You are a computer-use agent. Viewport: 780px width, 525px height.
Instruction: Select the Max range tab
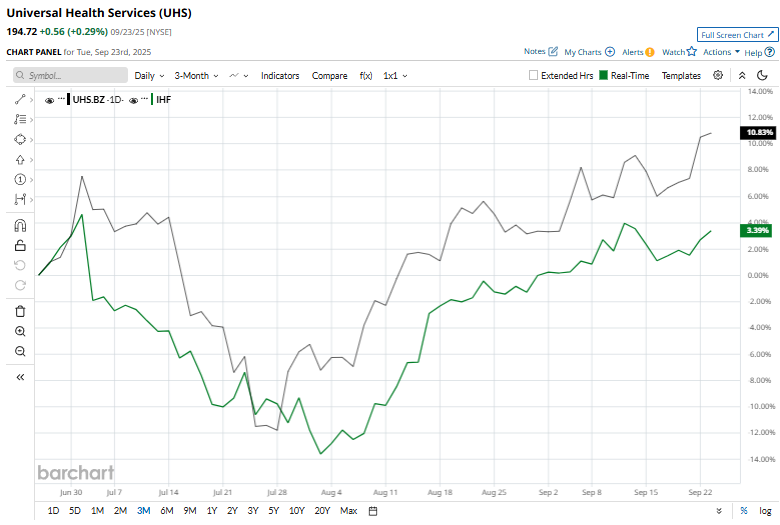[349, 511]
